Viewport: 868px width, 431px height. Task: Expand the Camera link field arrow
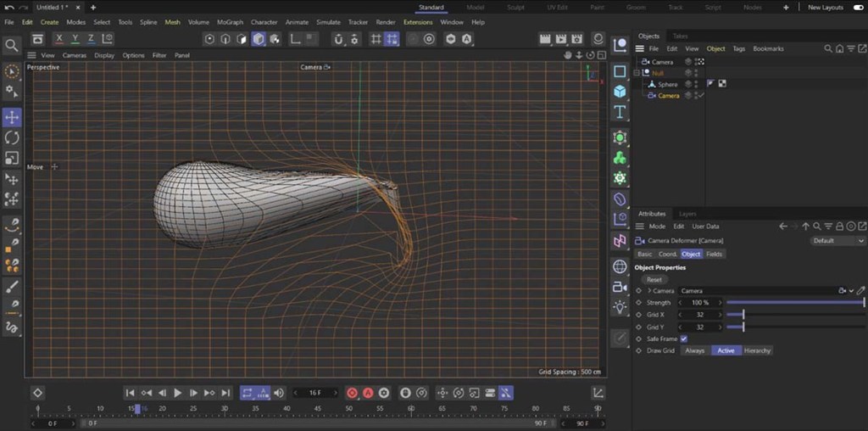(649, 291)
